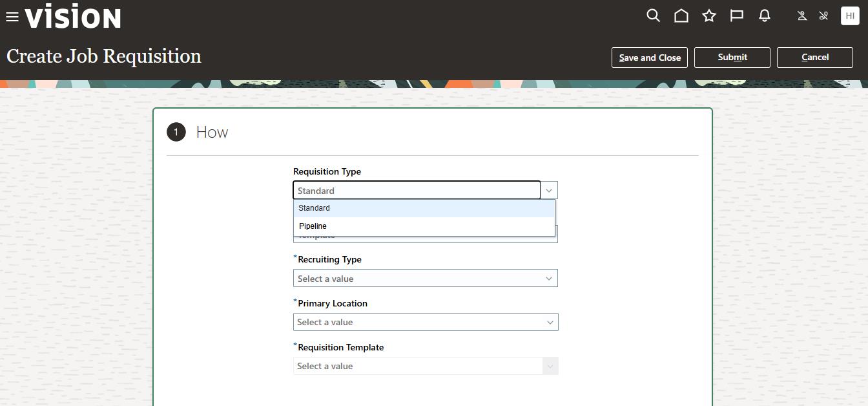
Task: Open the Favorites star
Action: 708,16
